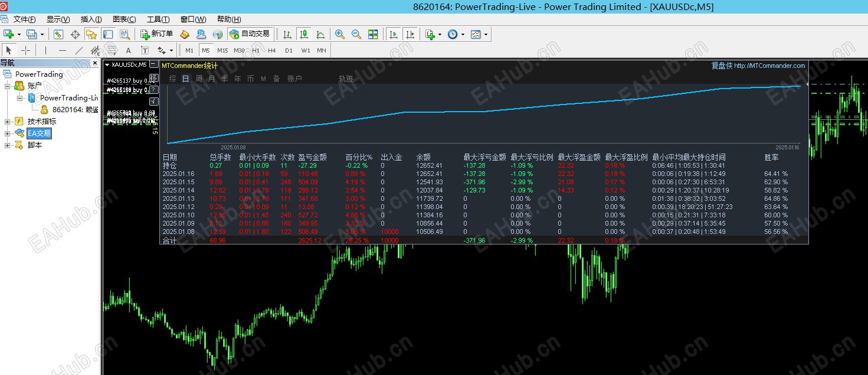Switch the chart to D1 timeframe
Image resolution: width=868 pixels, height=375 pixels.
[x=289, y=50]
